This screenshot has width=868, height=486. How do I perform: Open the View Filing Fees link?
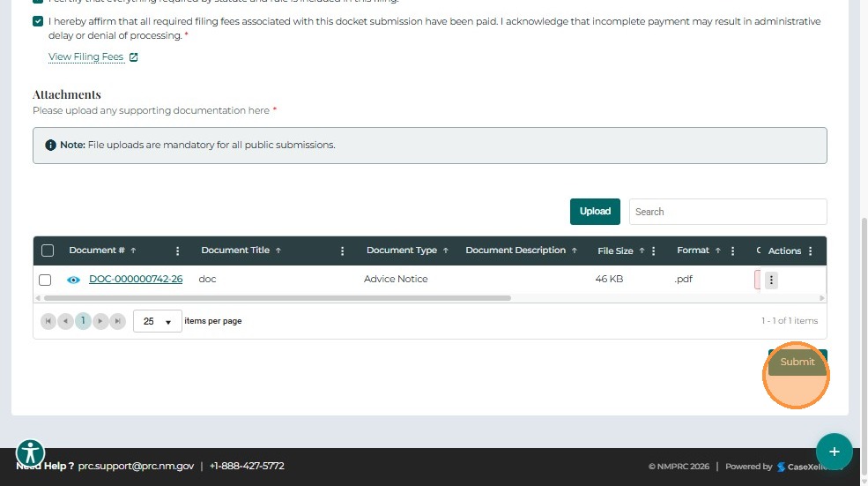pyautogui.click(x=85, y=56)
